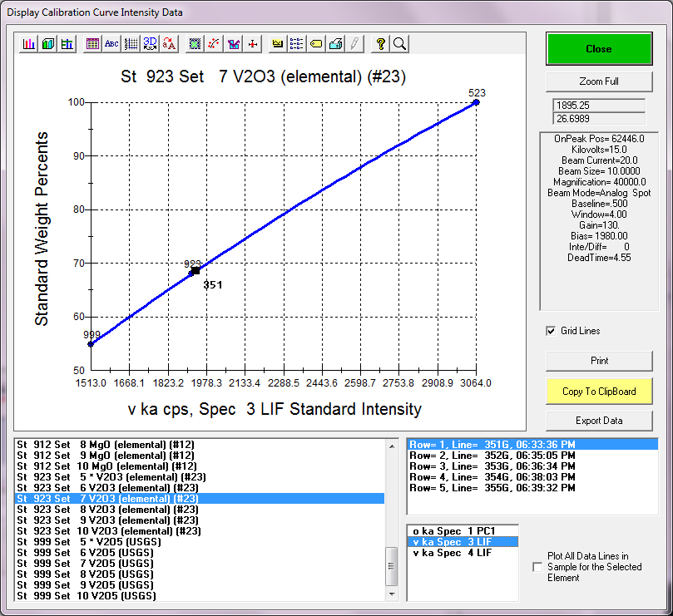Click the font size aA toolbar icon
Screen dimensions: 673x616
click(169, 44)
